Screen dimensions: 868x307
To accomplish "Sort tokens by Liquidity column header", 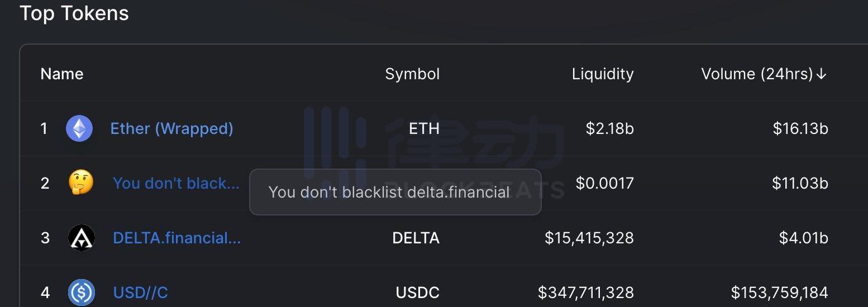I will click(603, 74).
